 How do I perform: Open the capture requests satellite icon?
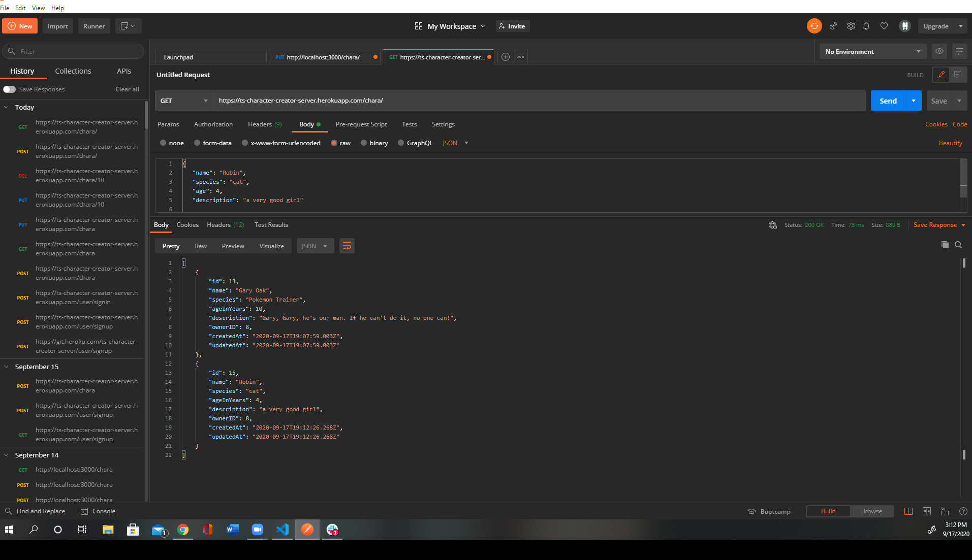(833, 26)
